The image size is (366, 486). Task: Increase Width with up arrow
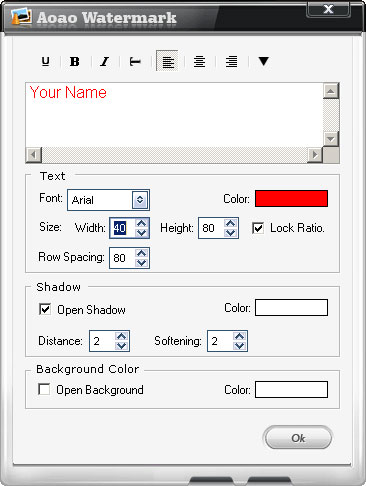142,223
